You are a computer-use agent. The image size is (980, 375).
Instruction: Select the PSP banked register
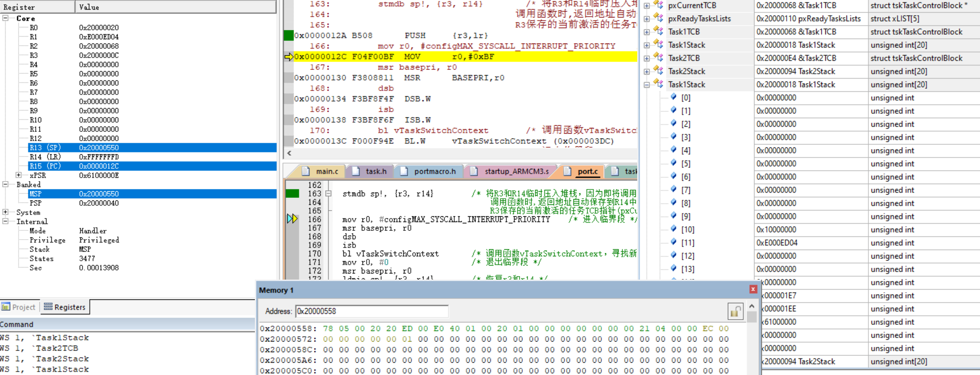tap(152, 203)
